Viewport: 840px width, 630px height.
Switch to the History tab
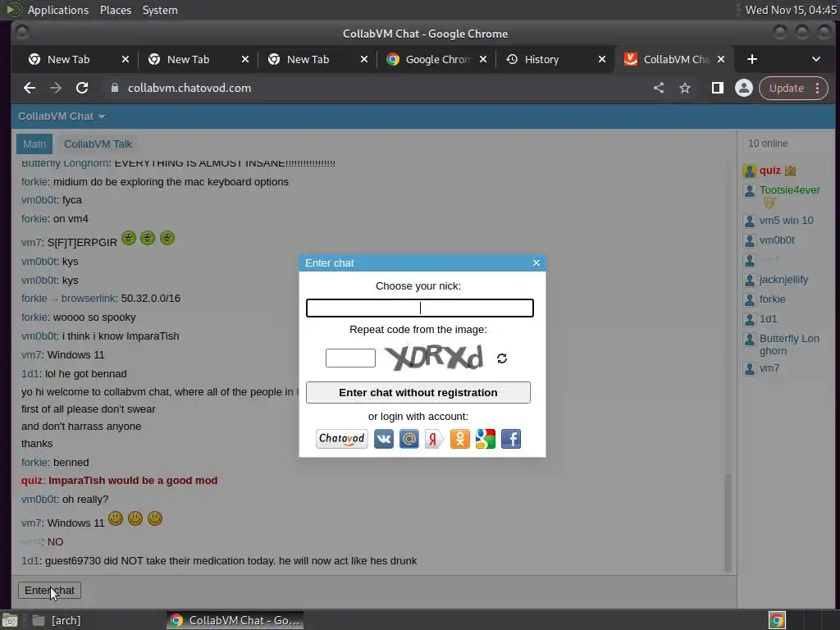541,59
